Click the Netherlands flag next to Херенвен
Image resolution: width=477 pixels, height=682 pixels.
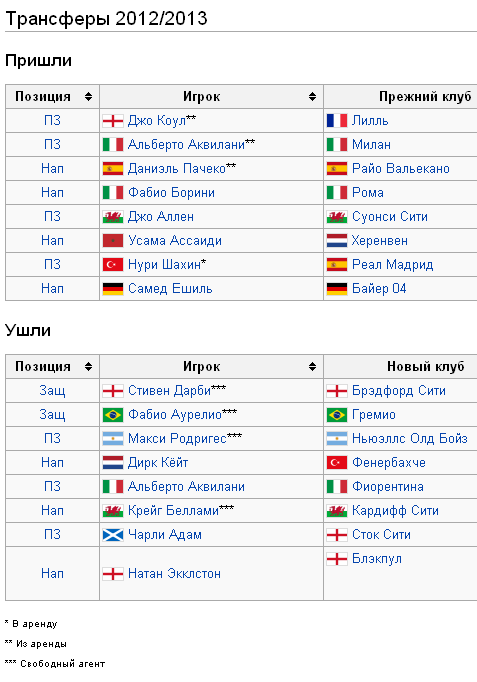click(337, 241)
